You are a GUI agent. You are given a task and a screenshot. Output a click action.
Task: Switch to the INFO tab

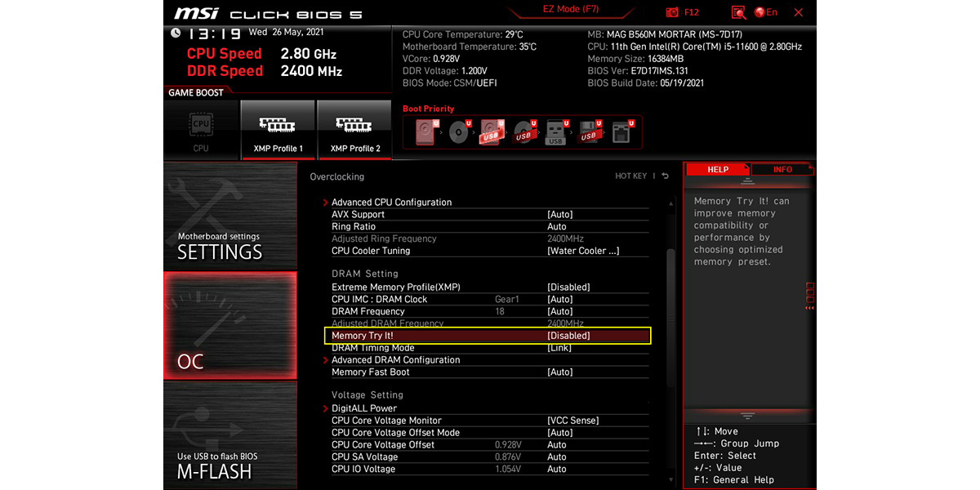tap(782, 169)
